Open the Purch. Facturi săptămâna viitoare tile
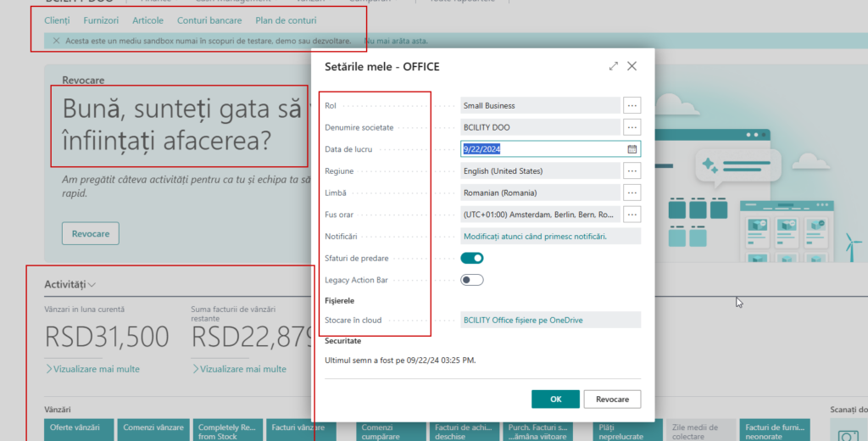This screenshot has width=868, height=441. click(x=537, y=430)
